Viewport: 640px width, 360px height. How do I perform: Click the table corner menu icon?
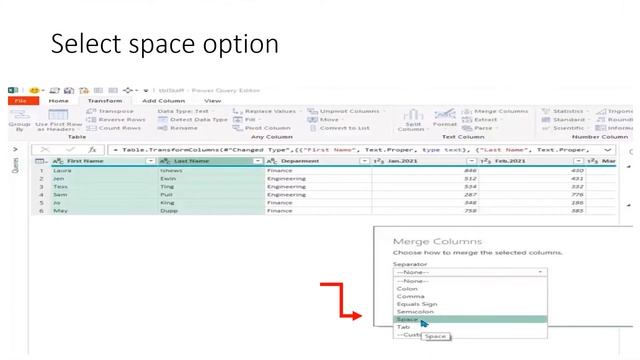(x=41, y=161)
